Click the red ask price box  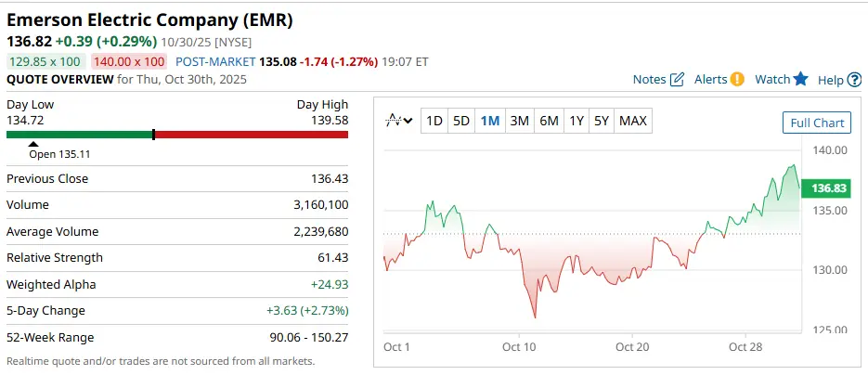(129, 61)
